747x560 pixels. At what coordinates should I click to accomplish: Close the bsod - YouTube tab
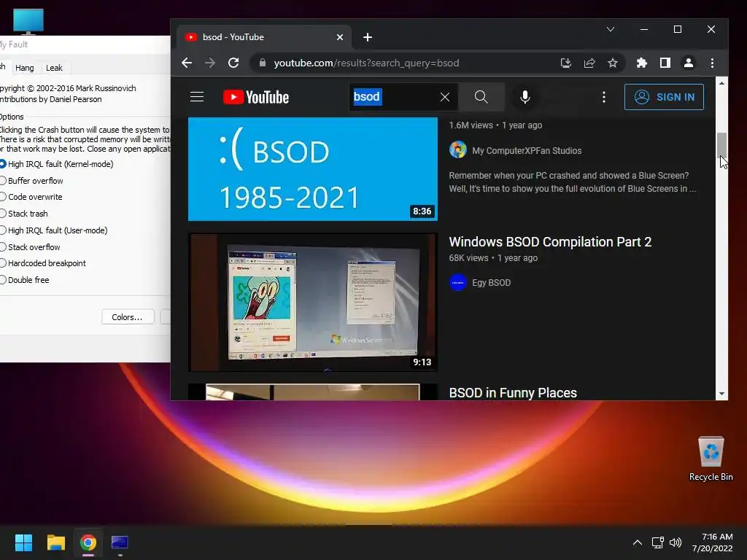click(x=340, y=37)
